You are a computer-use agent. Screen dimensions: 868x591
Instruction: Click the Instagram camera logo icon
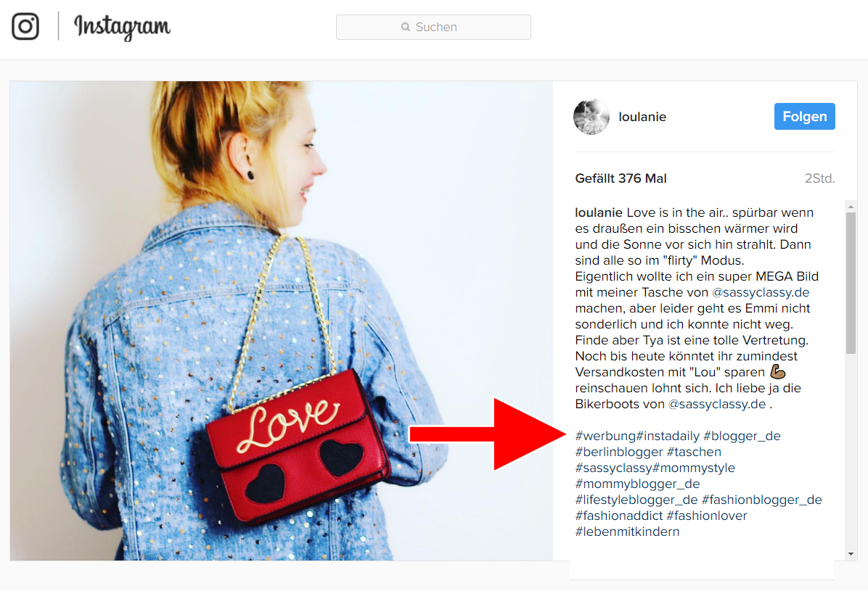pyautogui.click(x=25, y=26)
